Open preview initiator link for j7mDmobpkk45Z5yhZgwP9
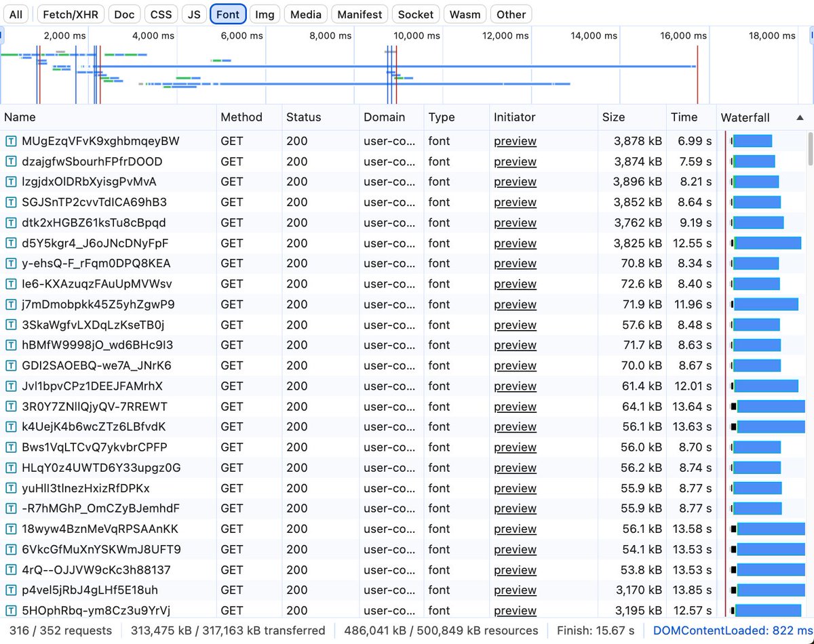This screenshot has height=644, width=814. click(515, 304)
